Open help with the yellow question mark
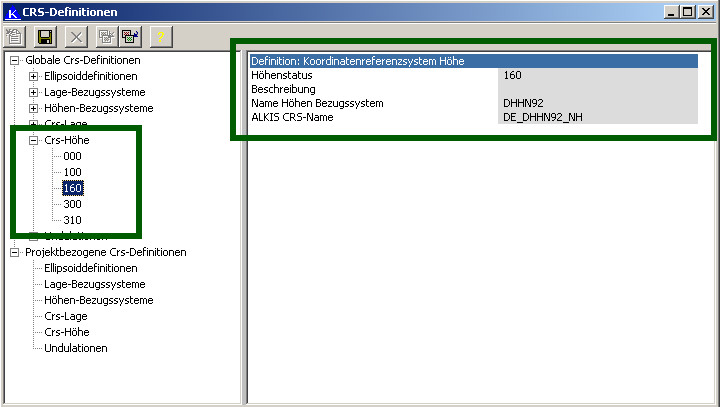 click(162, 37)
